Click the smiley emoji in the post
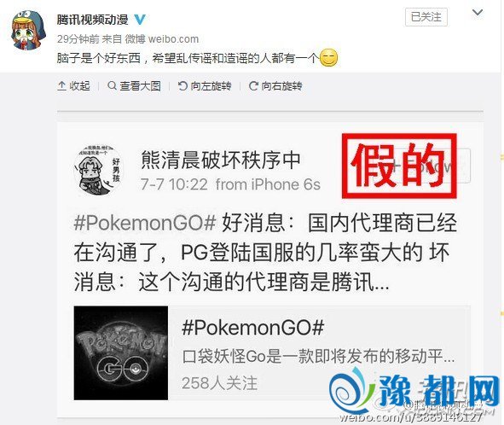The width and height of the screenshot is (504, 425). [328, 58]
